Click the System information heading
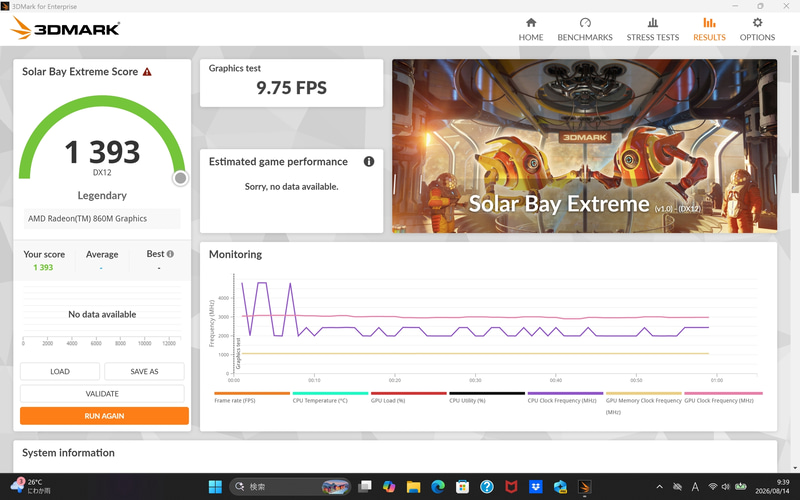This screenshot has width=800, height=500. coord(68,453)
